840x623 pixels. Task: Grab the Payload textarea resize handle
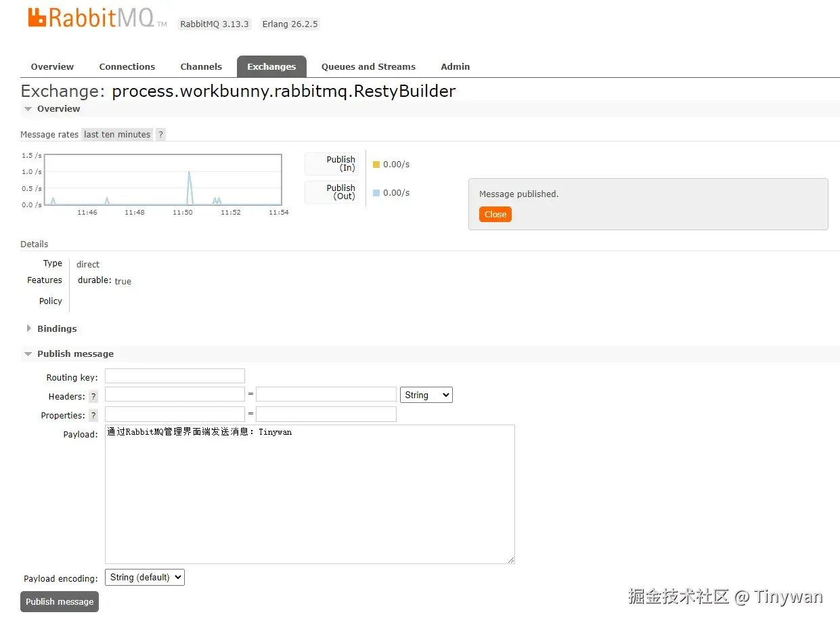[511, 560]
